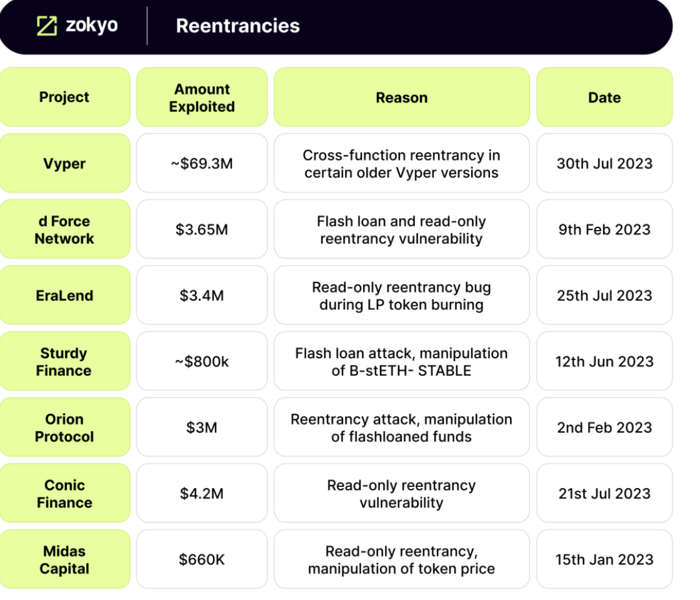This screenshot has height=600, width=700.
Task: Click the ~$69.3M amount cell
Action: (202, 164)
